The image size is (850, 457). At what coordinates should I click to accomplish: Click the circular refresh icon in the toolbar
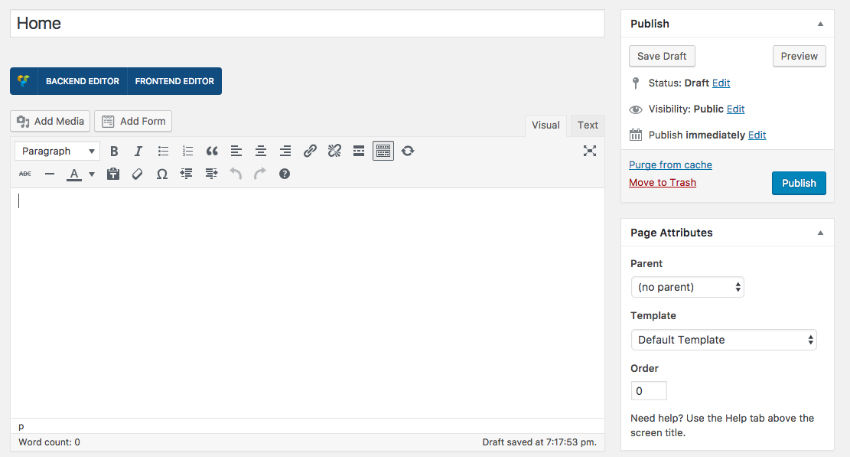[x=408, y=151]
